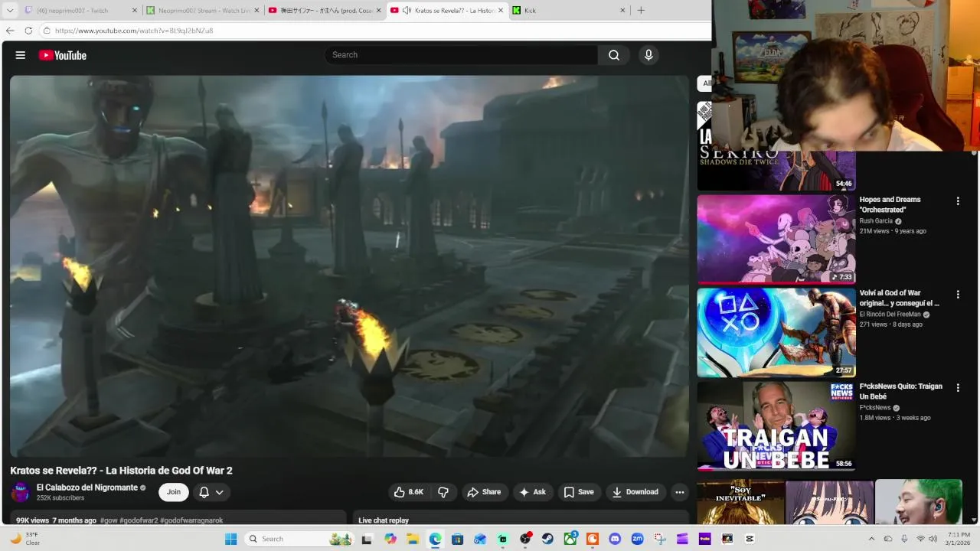980x551 pixels.
Task: Open Microsoft Edge from the taskbar
Action: 435,539
